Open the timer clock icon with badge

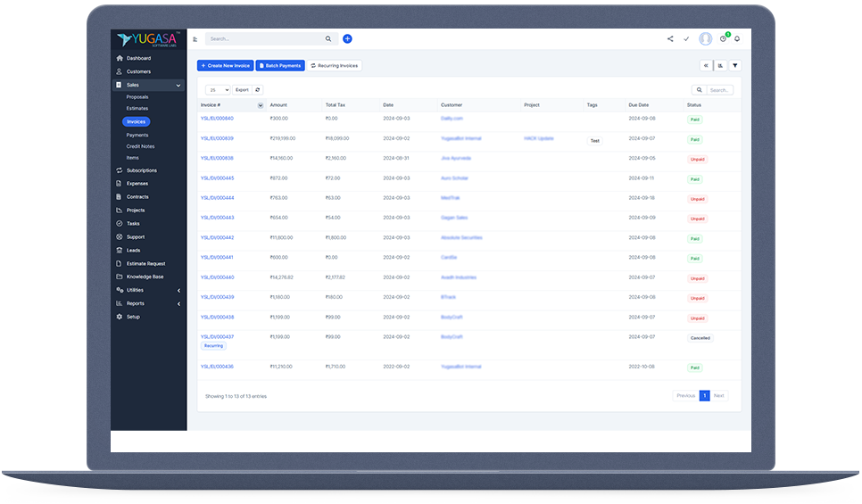[723, 38]
